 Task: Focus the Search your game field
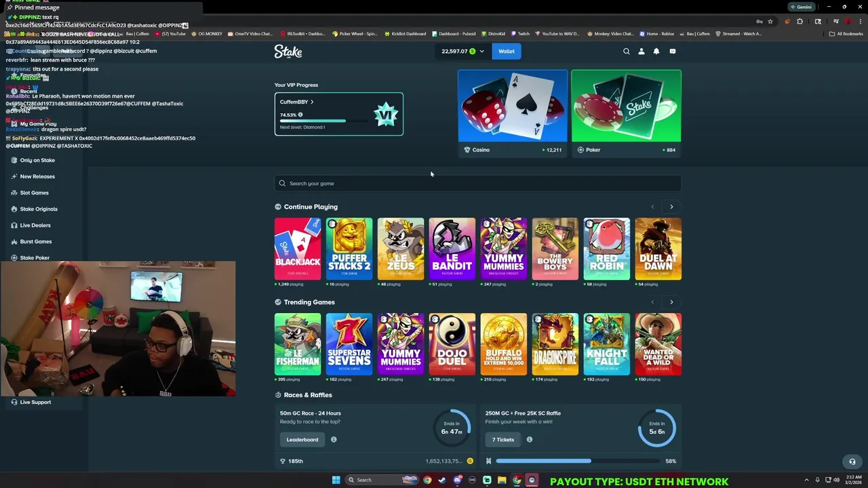pos(478,183)
